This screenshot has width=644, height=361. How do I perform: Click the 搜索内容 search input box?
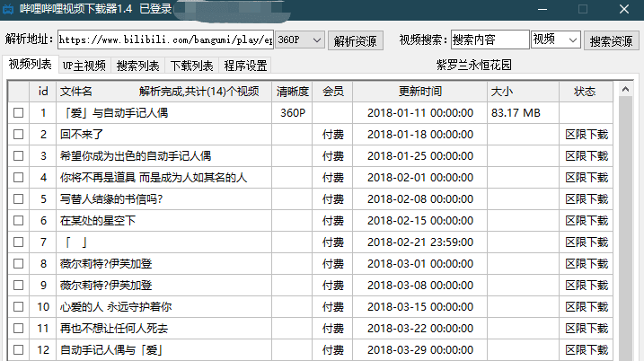[x=490, y=40]
